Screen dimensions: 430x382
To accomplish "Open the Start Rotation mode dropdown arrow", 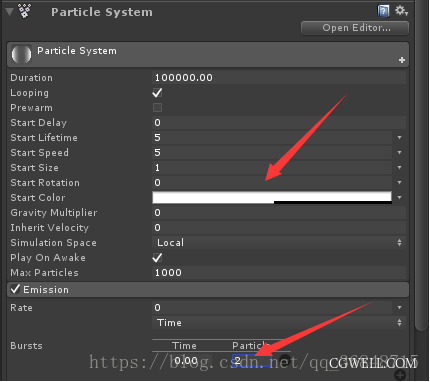I will click(399, 183).
